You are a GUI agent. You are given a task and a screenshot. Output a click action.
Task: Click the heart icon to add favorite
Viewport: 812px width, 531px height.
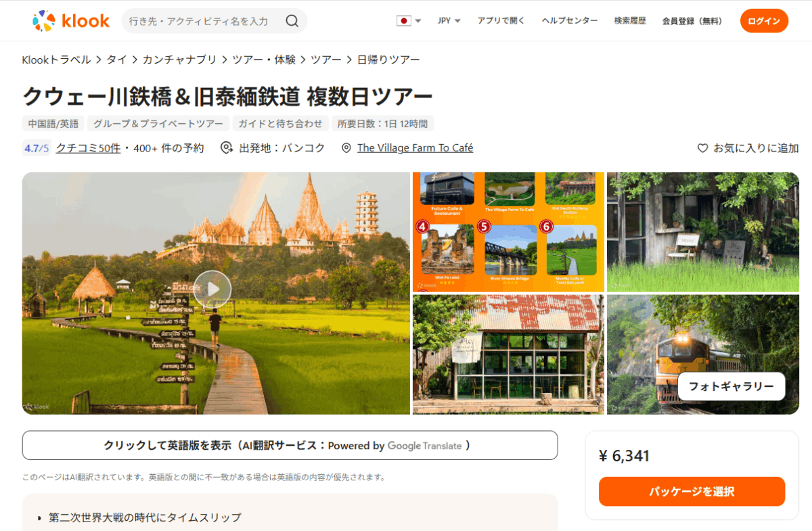[702, 148]
